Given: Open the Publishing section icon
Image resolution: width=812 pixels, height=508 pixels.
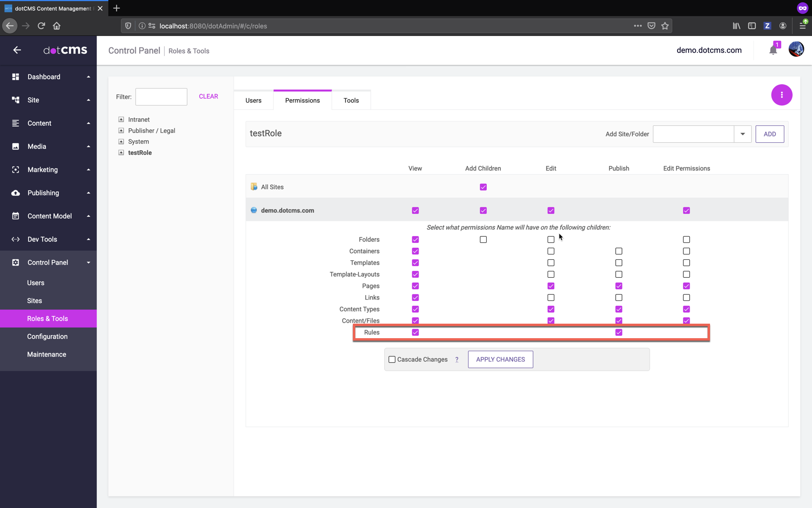Looking at the screenshot, I should 15,193.
